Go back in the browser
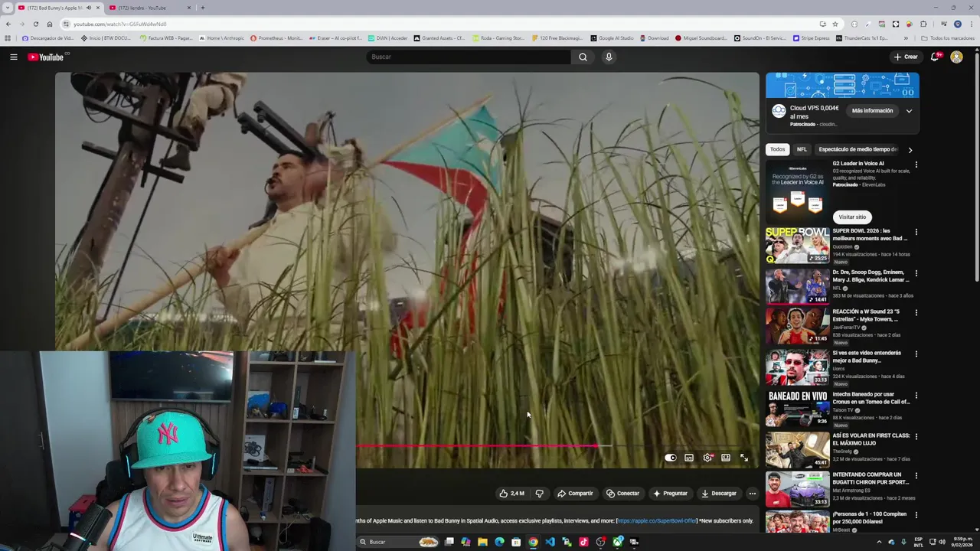 coord(8,24)
